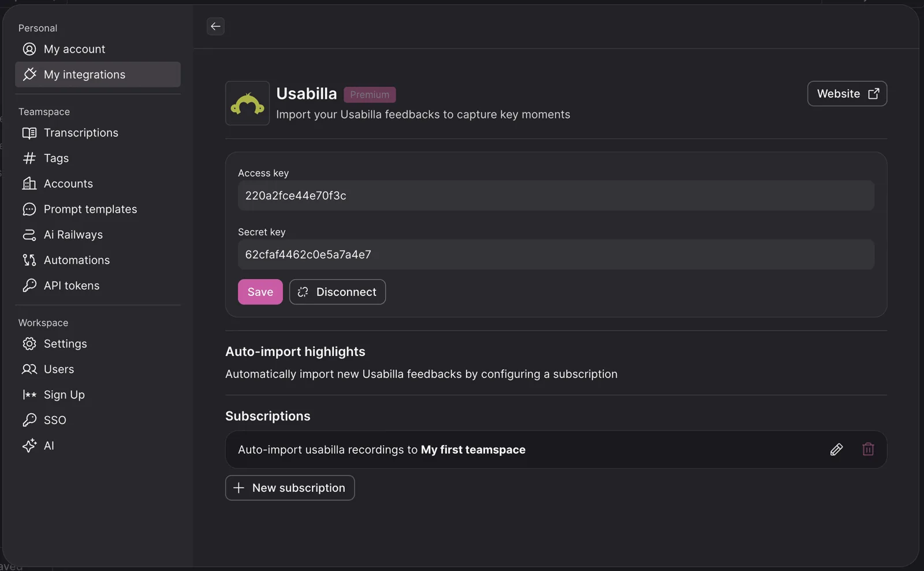The height and width of the screenshot is (571, 924).
Task: Click the Auto-import highlights heading
Action: pyautogui.click(x=295, y=351)
